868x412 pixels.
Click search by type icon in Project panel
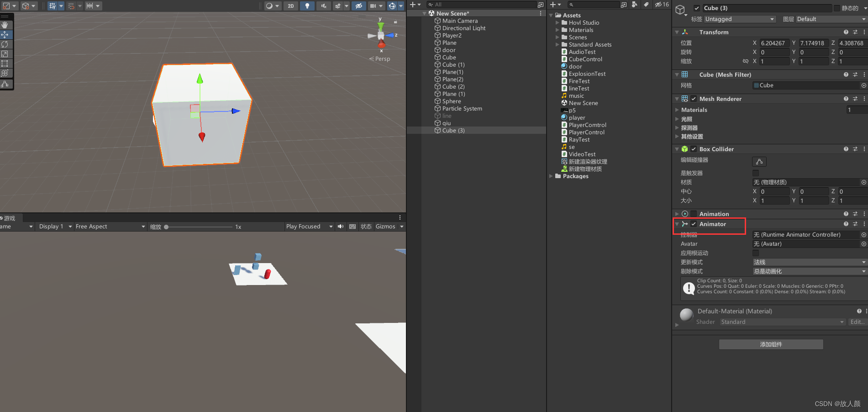[x=635, y=5]
